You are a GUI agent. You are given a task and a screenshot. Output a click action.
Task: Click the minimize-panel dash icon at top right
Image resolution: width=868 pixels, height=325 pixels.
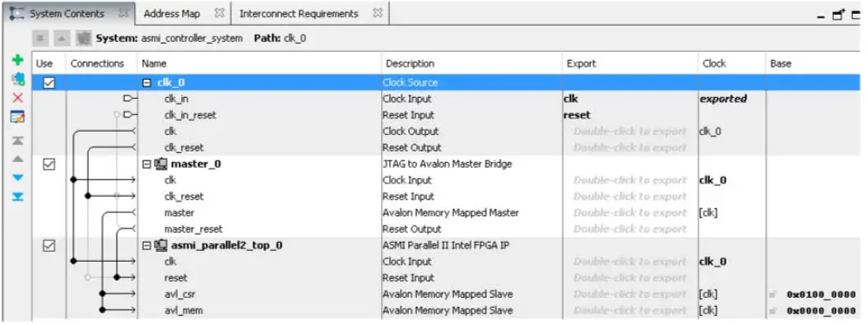821,16
